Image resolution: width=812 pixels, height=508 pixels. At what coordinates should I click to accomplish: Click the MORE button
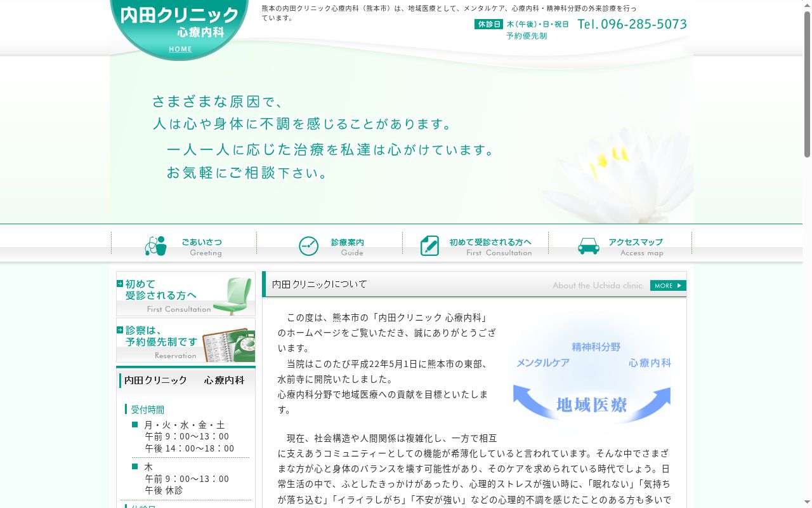click(668, 286)
